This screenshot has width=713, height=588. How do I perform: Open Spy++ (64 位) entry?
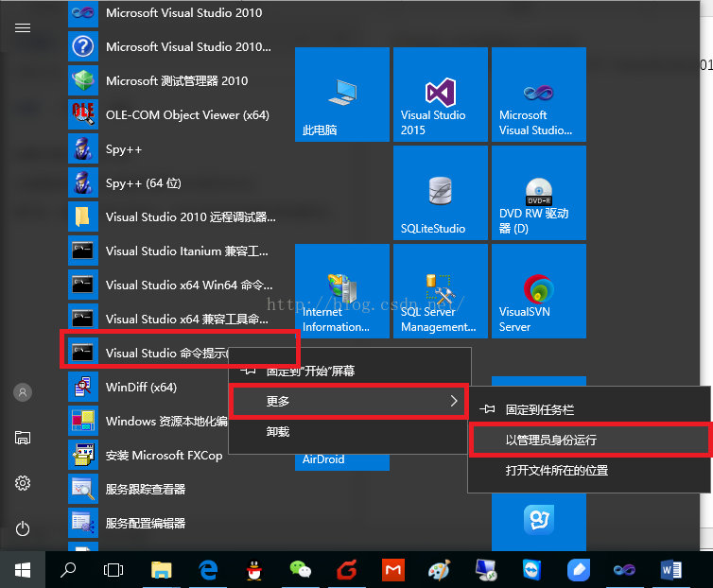click(x=173, y=182)
